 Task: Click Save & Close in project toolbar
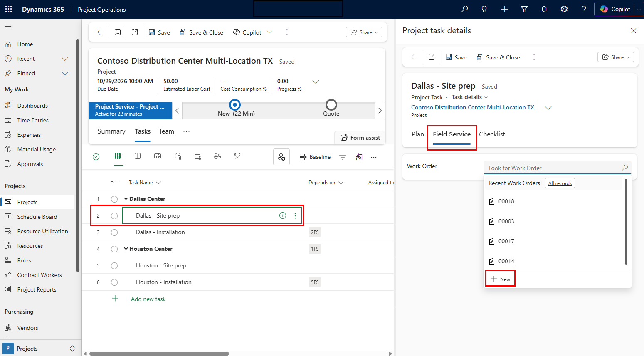coord(202,32)
